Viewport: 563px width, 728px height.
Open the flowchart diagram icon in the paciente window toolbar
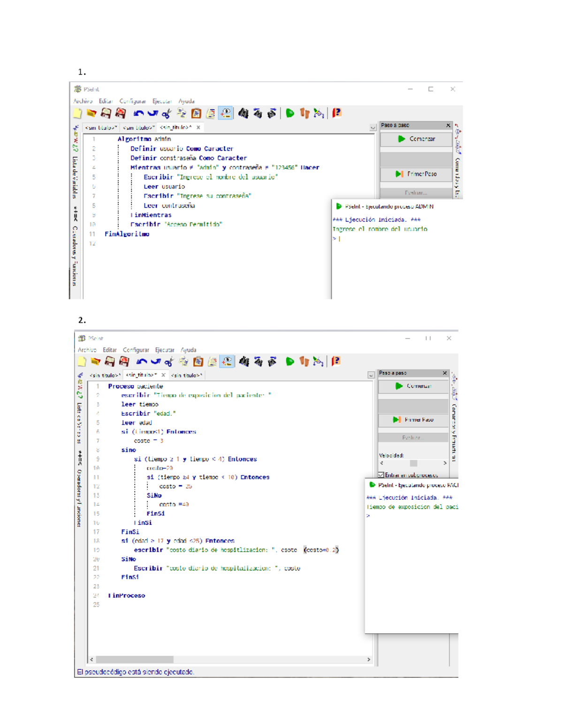tap(319, 361)
